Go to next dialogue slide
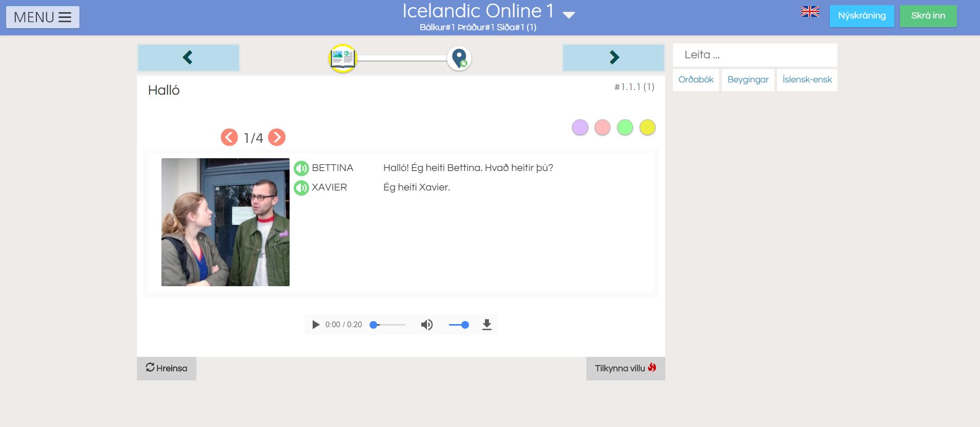 [x=277, y=137]
